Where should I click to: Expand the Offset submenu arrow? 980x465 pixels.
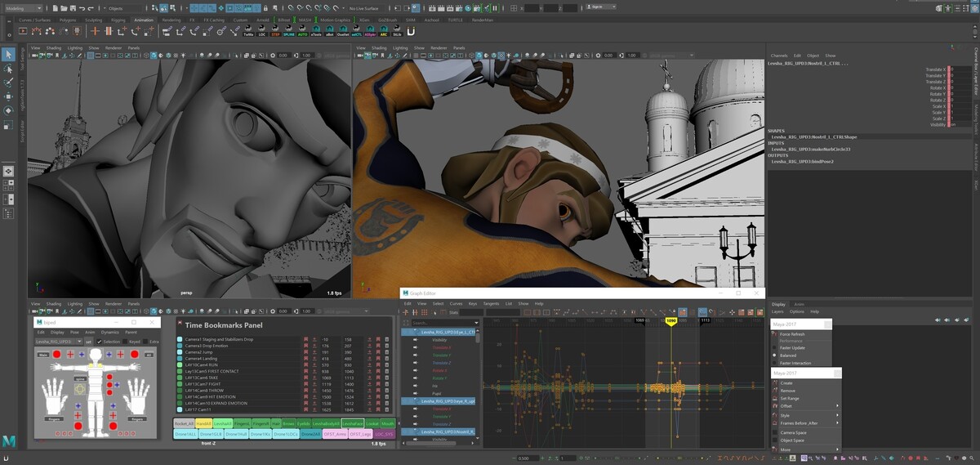click(x=837, y=406)
